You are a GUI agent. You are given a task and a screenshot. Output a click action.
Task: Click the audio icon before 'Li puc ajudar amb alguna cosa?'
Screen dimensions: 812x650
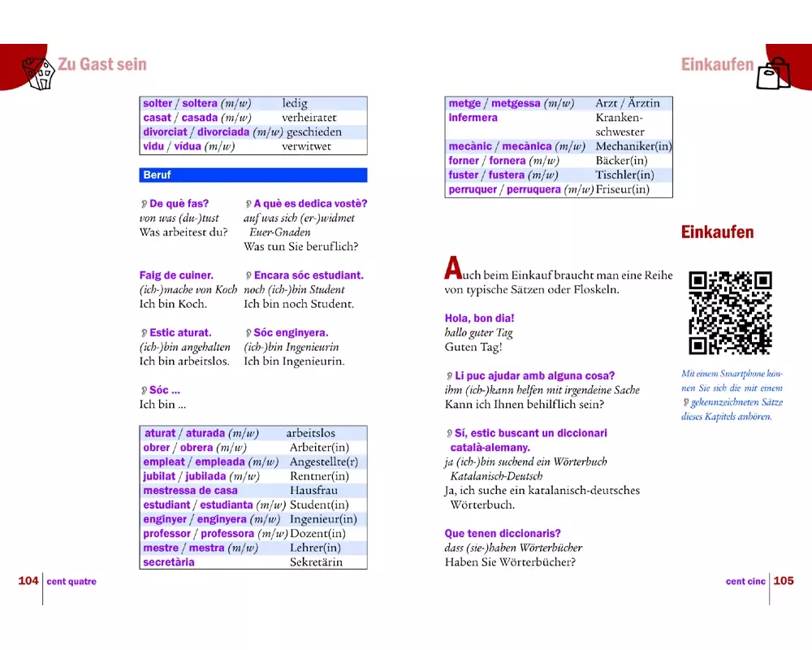(449, 376)
